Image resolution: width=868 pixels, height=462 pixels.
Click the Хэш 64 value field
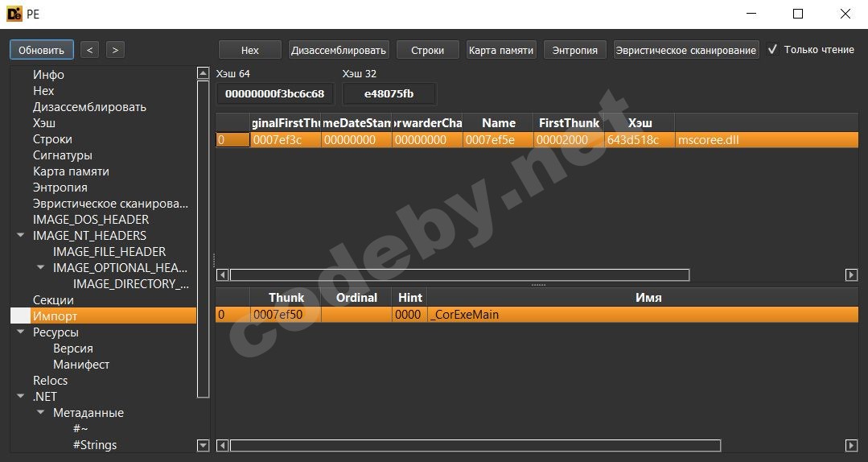tap(274, 94)
